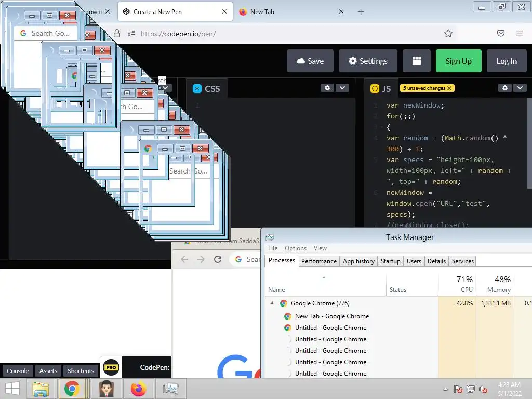Viewport: 532px width, 399px height.
Task: Sort processes by CPU column
Action: coord(457,284)
